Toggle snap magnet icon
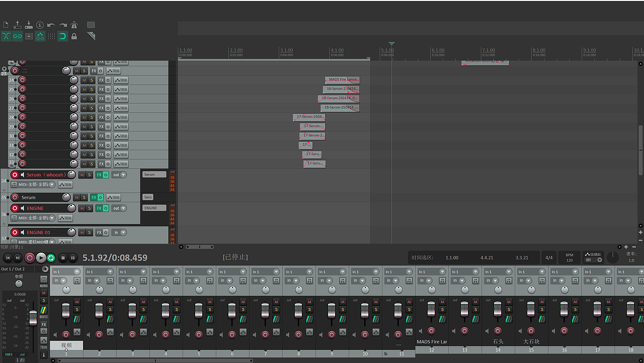 [63, 36]
